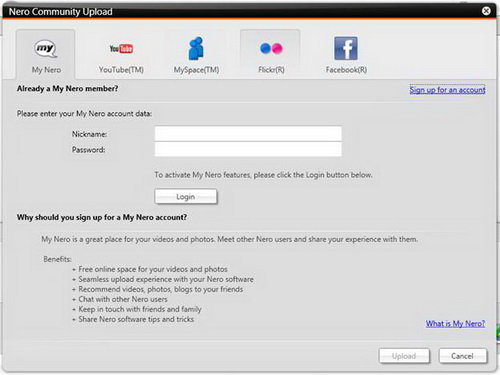Open the Sign up for an account link
The height and width of the screenshot is (375, 500).
(x=447, y=90)
